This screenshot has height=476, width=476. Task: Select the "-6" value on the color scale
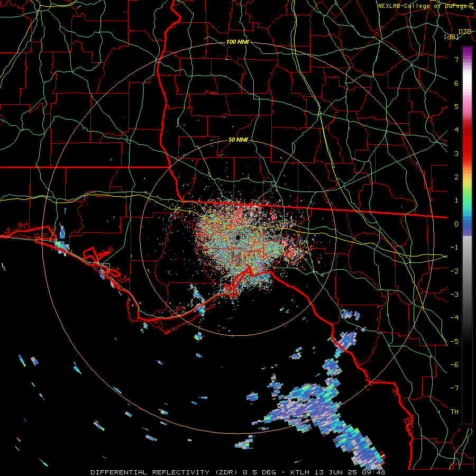click(x=454, y=365)
